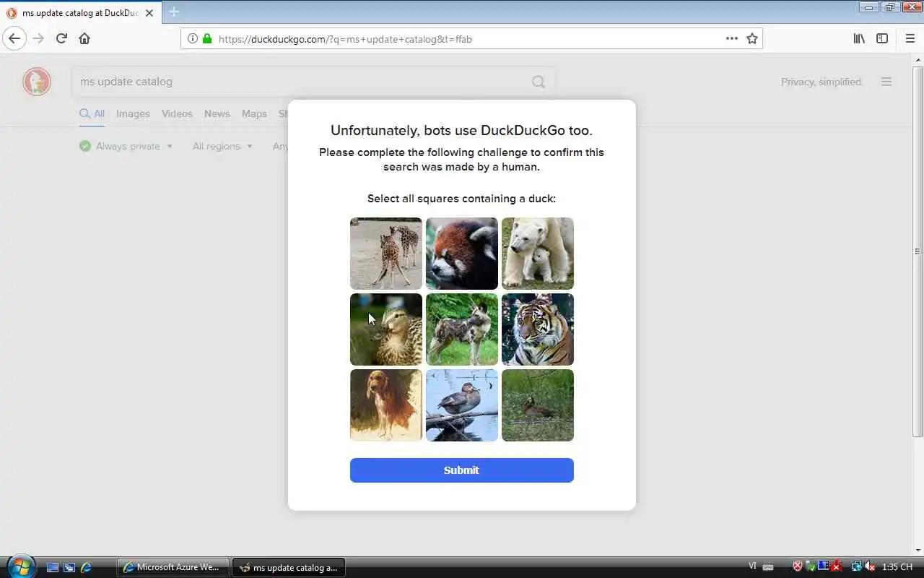The width and height of the screenshot is (924, 578).
Task: Open DuckDuckGo page side menu icon
Action: (x=886, y=82)
